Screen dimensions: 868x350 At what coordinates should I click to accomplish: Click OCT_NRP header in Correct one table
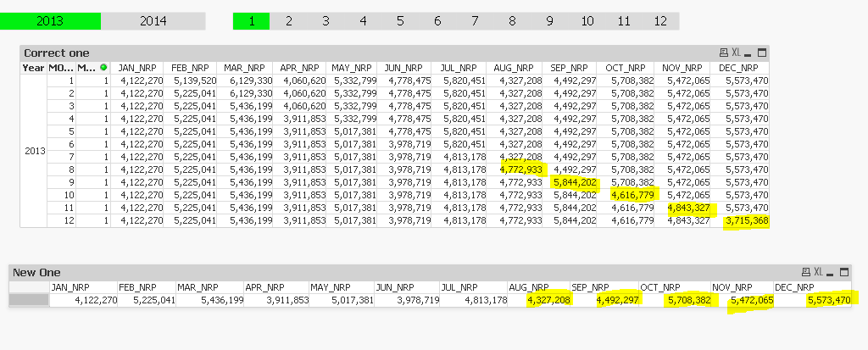(x=625, y=68)
